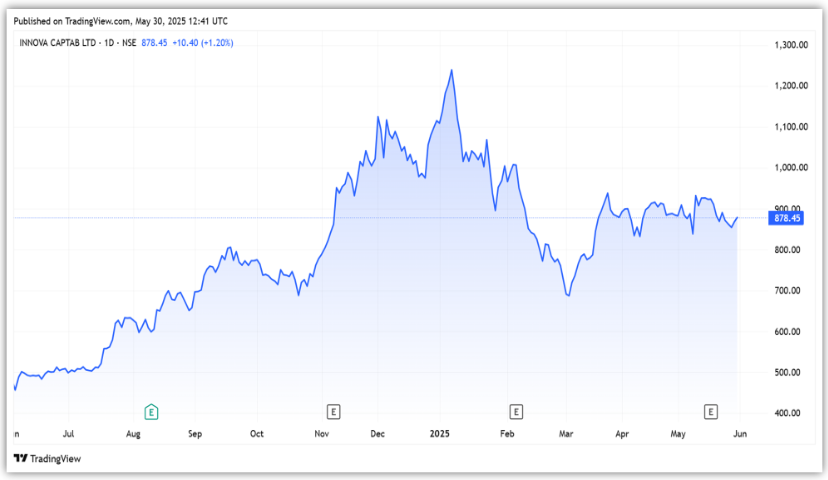The image size is (828, 480).
Task: Select the 2025 label on time axis
Action: 441,435
